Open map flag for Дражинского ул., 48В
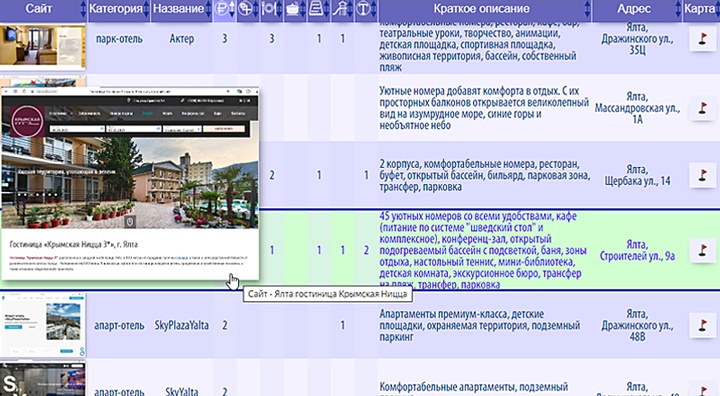 [x=702, y=326]
